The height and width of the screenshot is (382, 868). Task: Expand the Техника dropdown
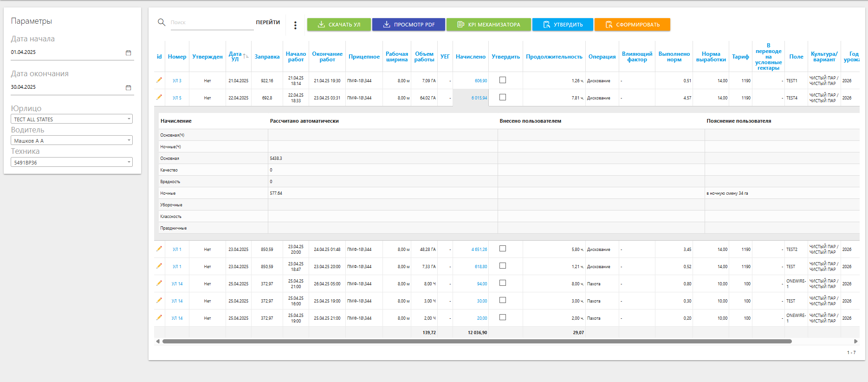tap(71, 162)
